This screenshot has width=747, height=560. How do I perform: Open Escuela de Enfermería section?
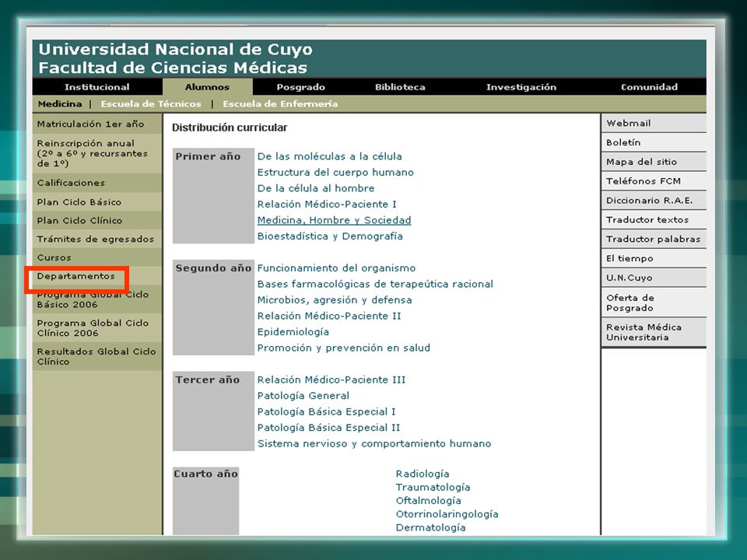pos(280,103)
